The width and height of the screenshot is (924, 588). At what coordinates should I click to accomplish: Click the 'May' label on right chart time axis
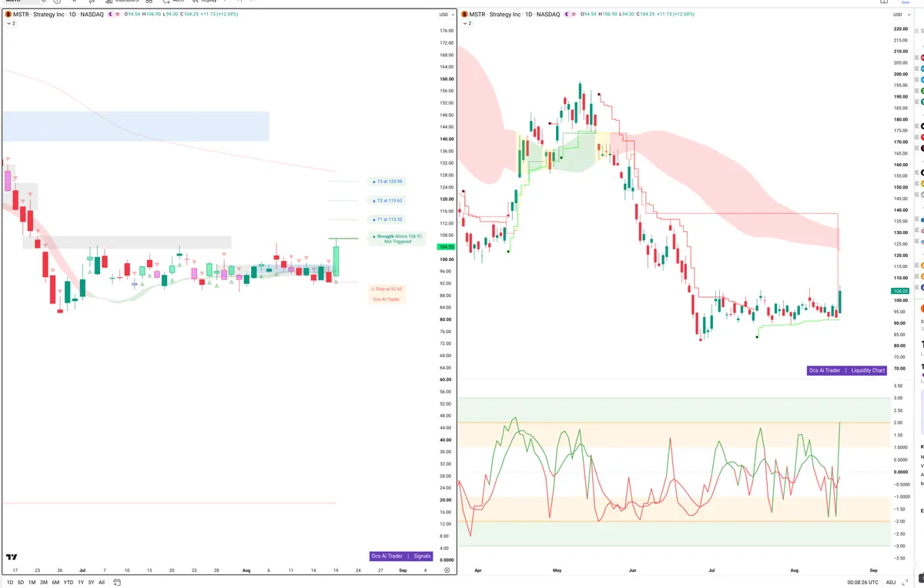click(x=558, y=570)
